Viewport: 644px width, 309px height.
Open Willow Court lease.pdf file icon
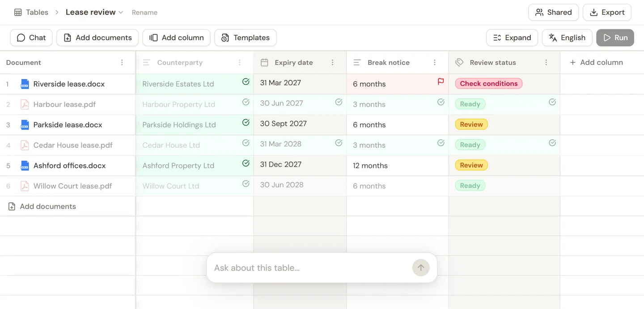(x=25, y=186)
